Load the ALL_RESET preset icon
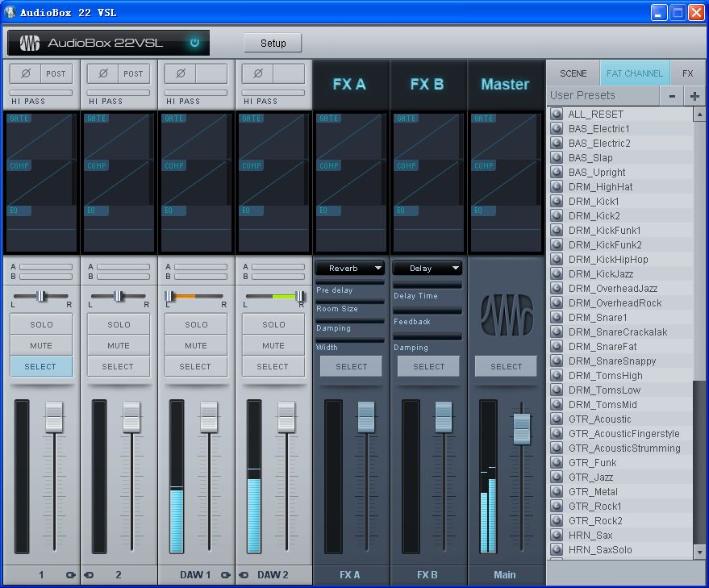The width and height of the screenshot is (709, 588). coord(557,114)
